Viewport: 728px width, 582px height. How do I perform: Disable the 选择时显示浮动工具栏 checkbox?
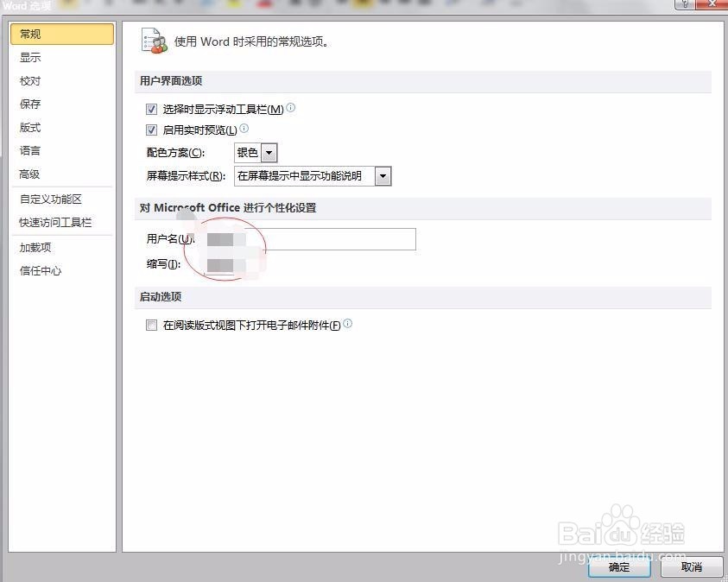(x=151, y=109)
